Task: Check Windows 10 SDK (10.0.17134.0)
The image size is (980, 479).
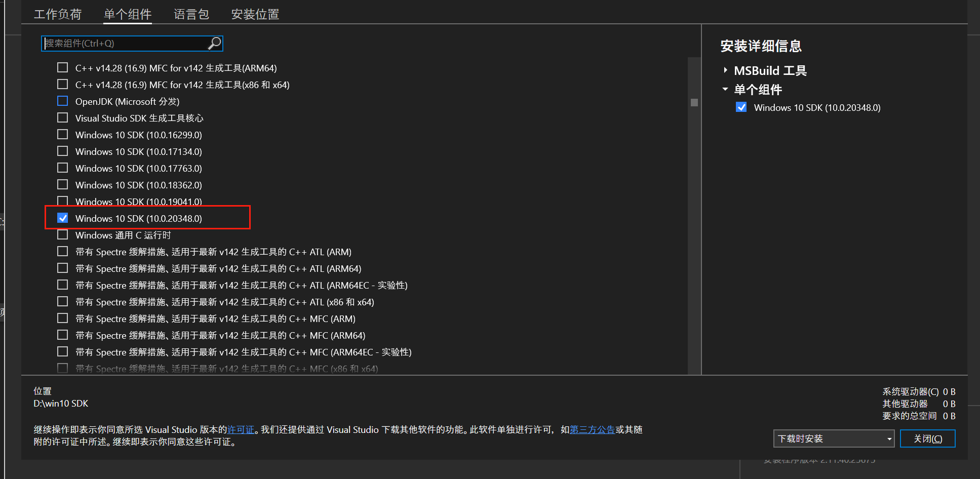Action: coord(62,151)
